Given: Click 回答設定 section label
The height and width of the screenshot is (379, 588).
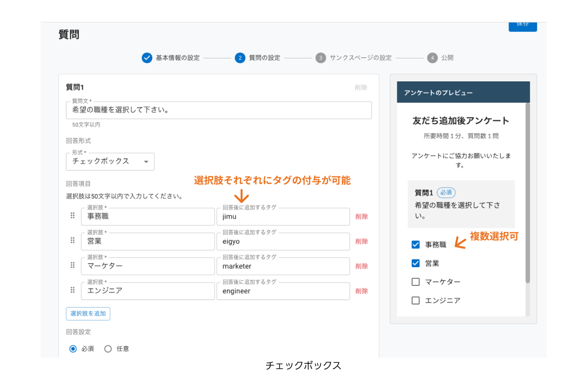Looking at the screenshot, I should (x=78, y=332).
